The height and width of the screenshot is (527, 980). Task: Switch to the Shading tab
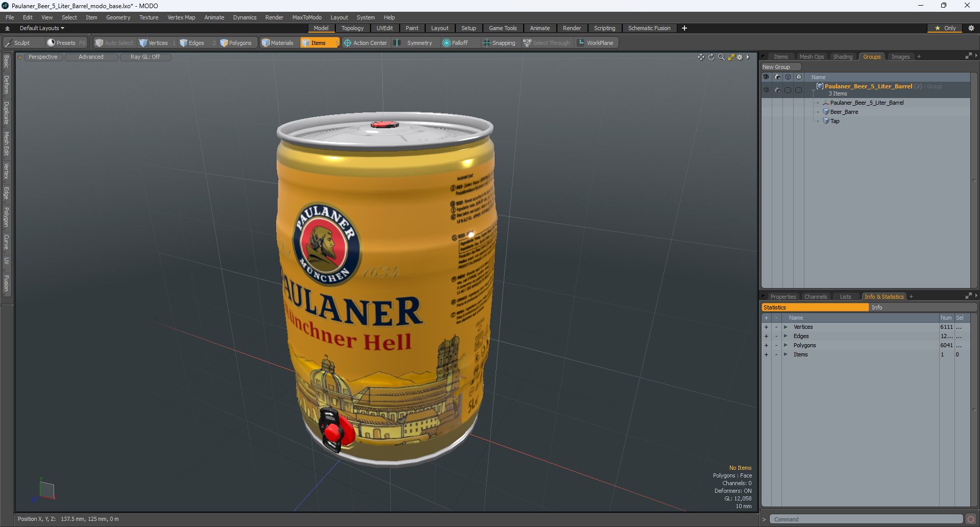point(843,57)
